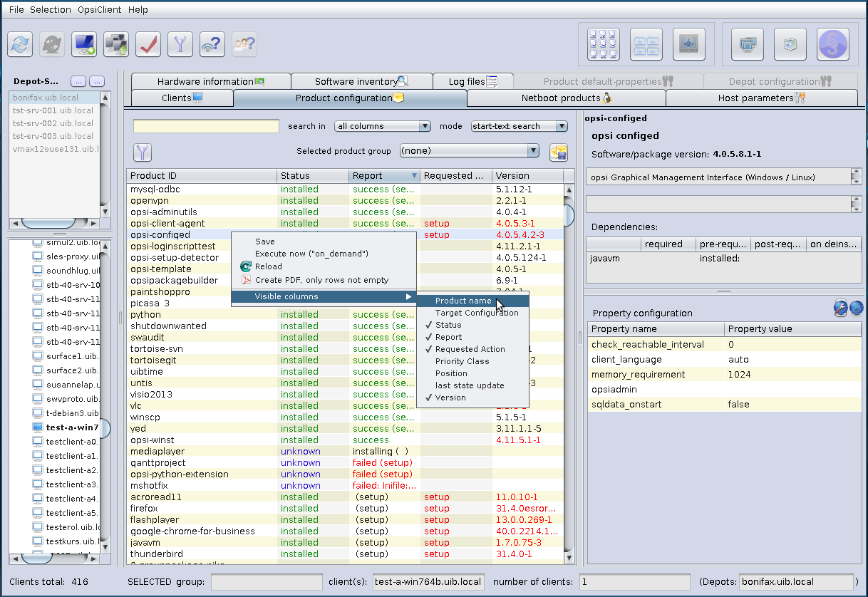
Task: Select tst-srv-001.uib.local depot
Action: coord(53,110)
